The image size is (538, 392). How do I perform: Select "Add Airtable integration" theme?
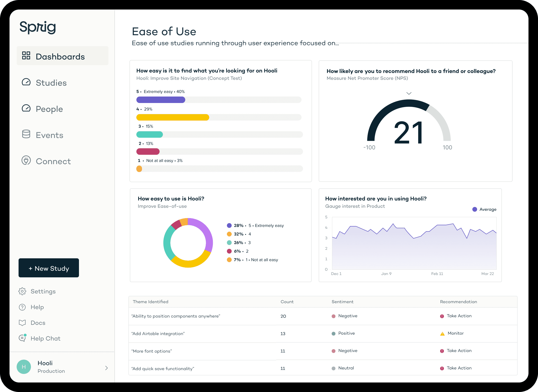pos(158,334)
